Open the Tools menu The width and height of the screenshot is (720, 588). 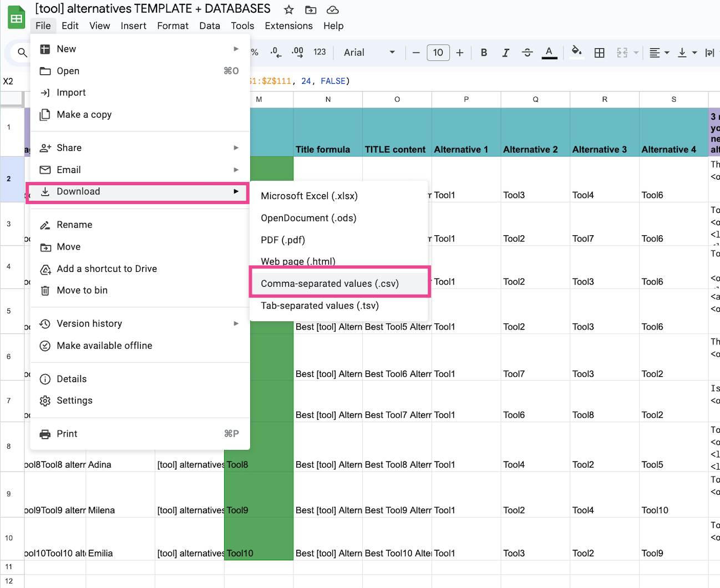point(242,26)
